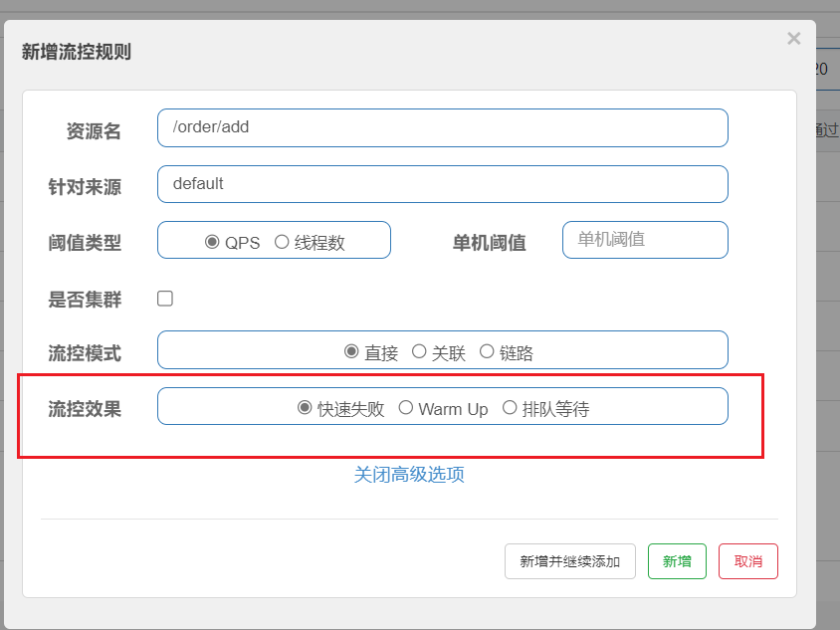Click the green 新增 button

pos(677,561)
